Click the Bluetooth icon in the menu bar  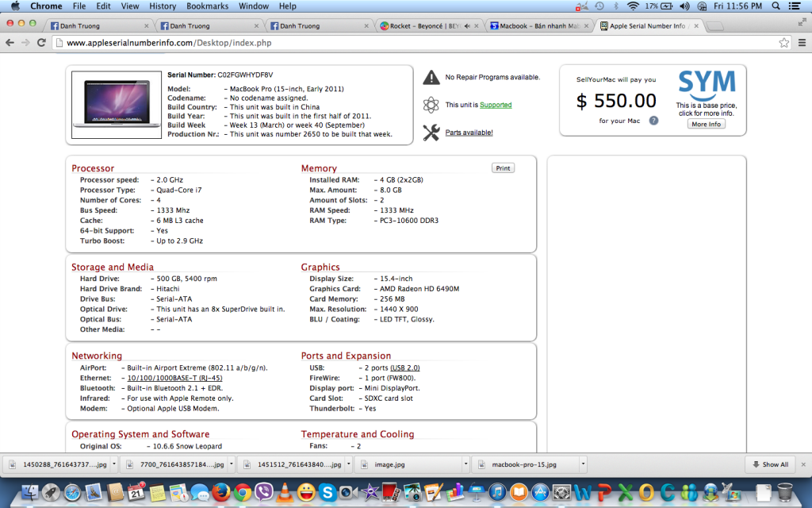[x=616, y=6]
